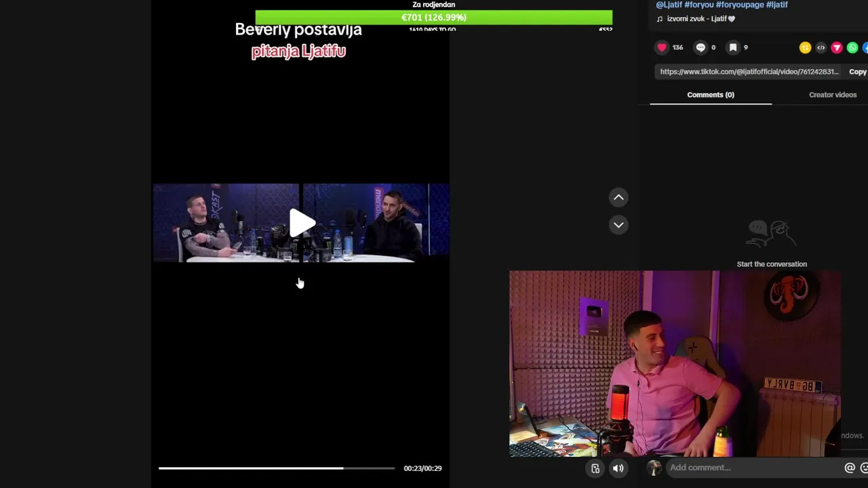Go to next video with down arrow

(618, 225)
